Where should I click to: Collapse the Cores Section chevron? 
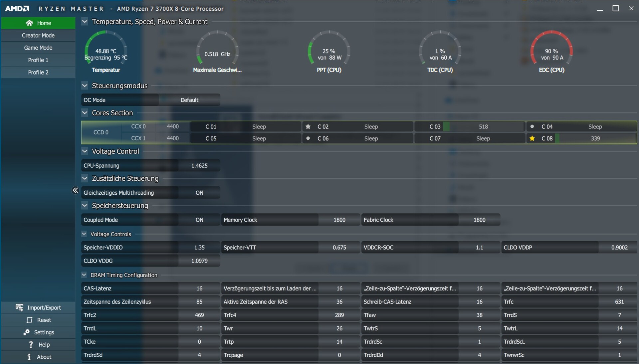point(85,113)
